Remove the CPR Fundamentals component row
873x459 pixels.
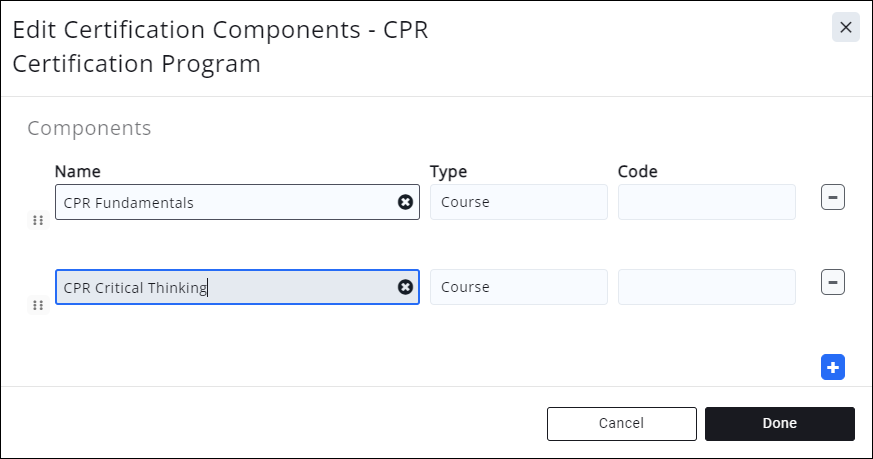(x=833, y=197)
